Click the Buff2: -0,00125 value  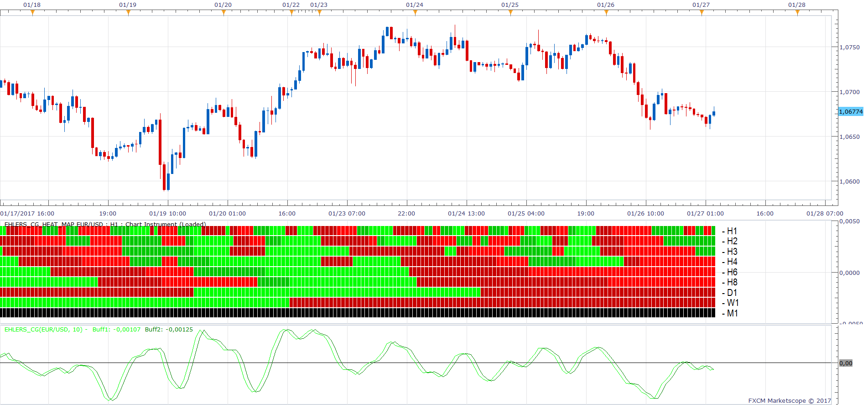point(169,329)
